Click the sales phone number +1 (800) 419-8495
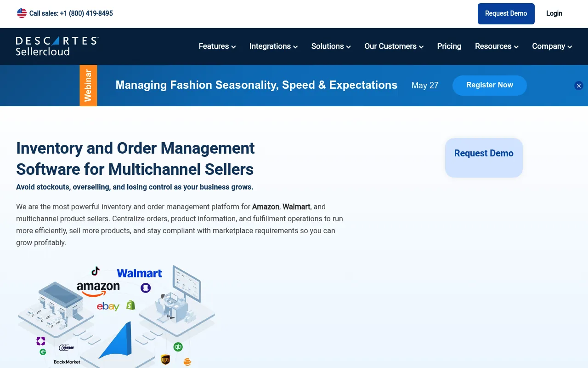 (86, 13)
